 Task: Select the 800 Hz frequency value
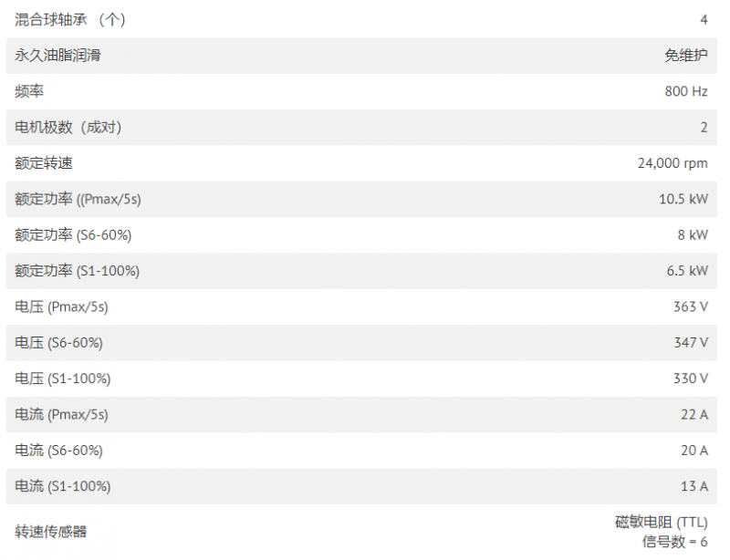(686, 91)
